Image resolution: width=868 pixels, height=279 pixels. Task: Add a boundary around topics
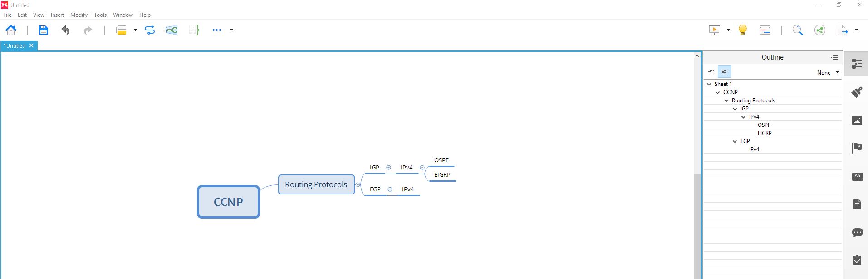click(x=172, y=30)
